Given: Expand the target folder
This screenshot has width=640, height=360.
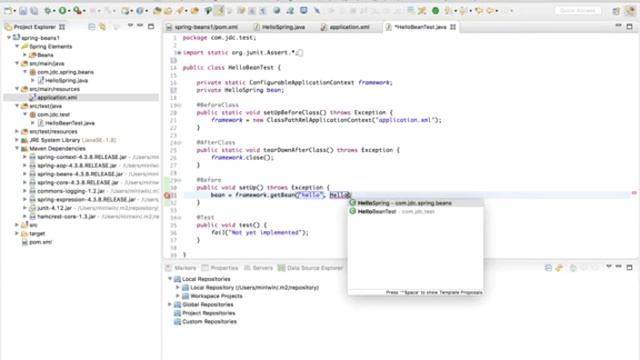Looking at the screenshot, I should pyautogui.click(x=17, y=233).
